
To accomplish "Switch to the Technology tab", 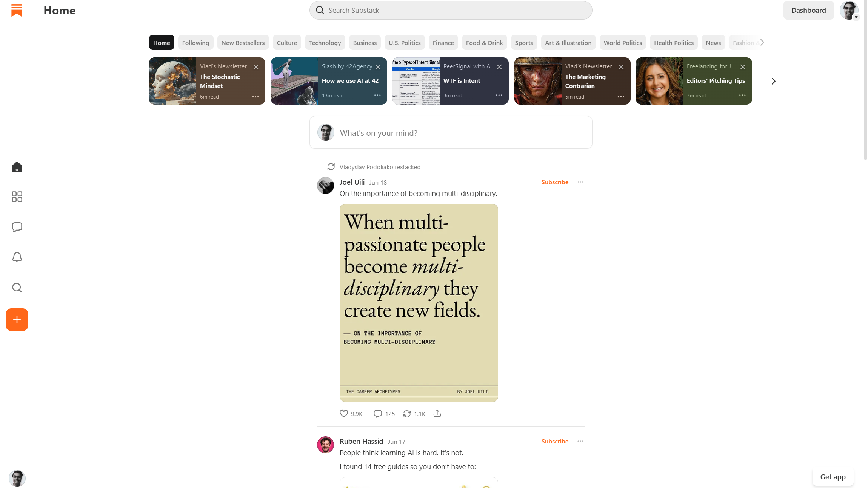I will 325,43.
